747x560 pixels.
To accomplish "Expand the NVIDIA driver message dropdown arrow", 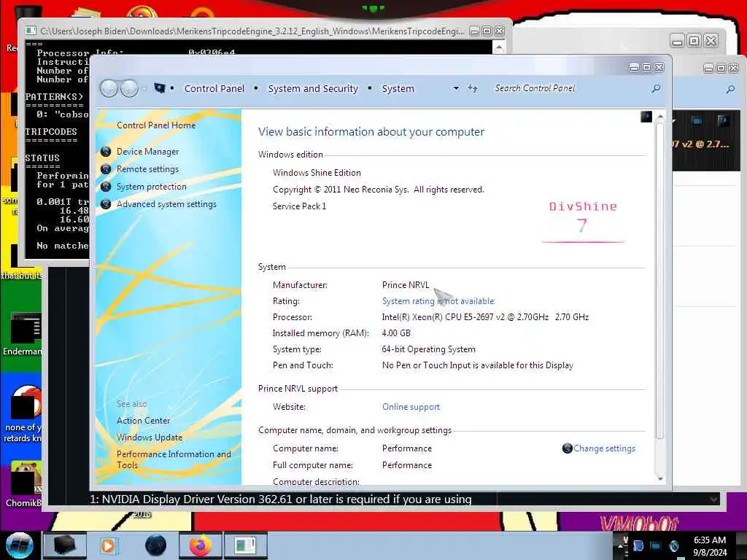I will click(x=713, y=499).
